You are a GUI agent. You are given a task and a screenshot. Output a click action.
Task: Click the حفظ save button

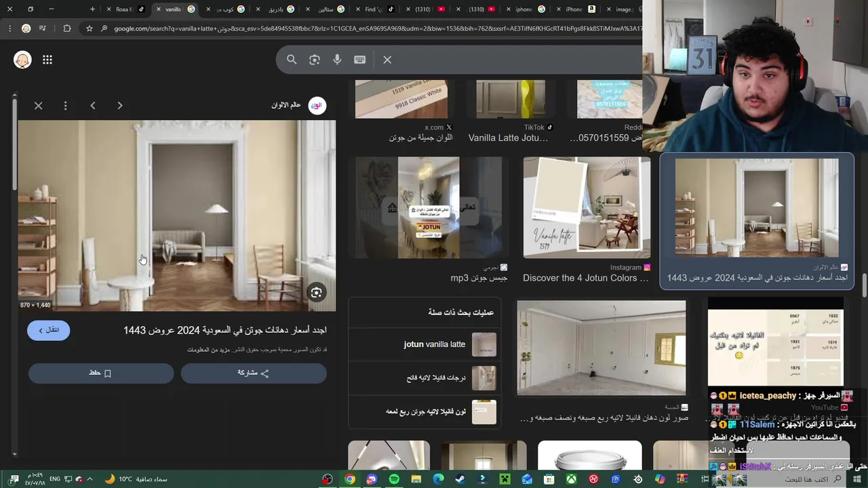click(101, 373)
